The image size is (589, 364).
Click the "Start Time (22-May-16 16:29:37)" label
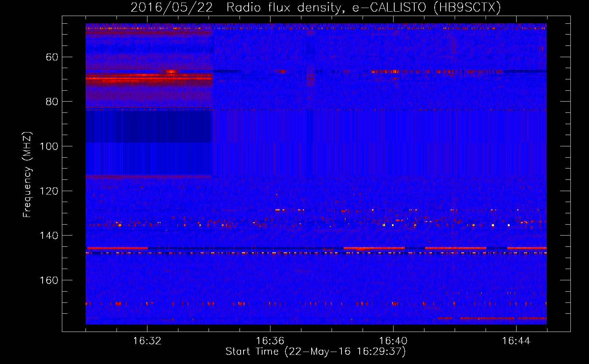316,352
